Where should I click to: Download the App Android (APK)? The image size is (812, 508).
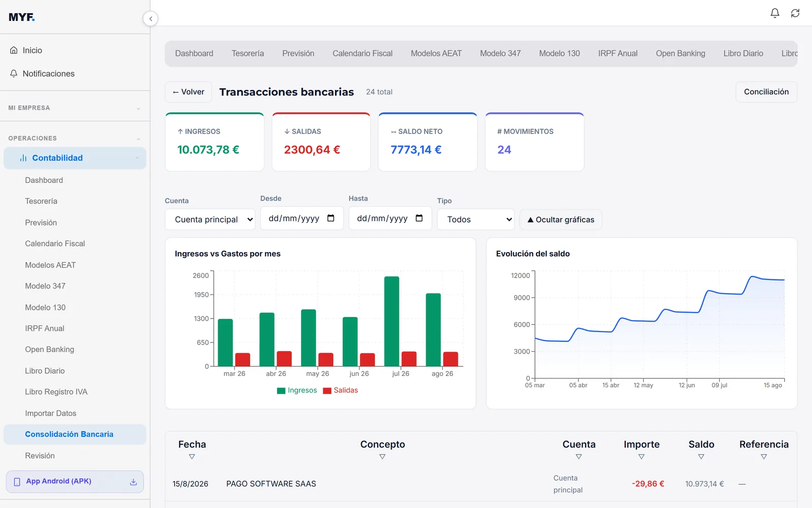tap(75, 482)
